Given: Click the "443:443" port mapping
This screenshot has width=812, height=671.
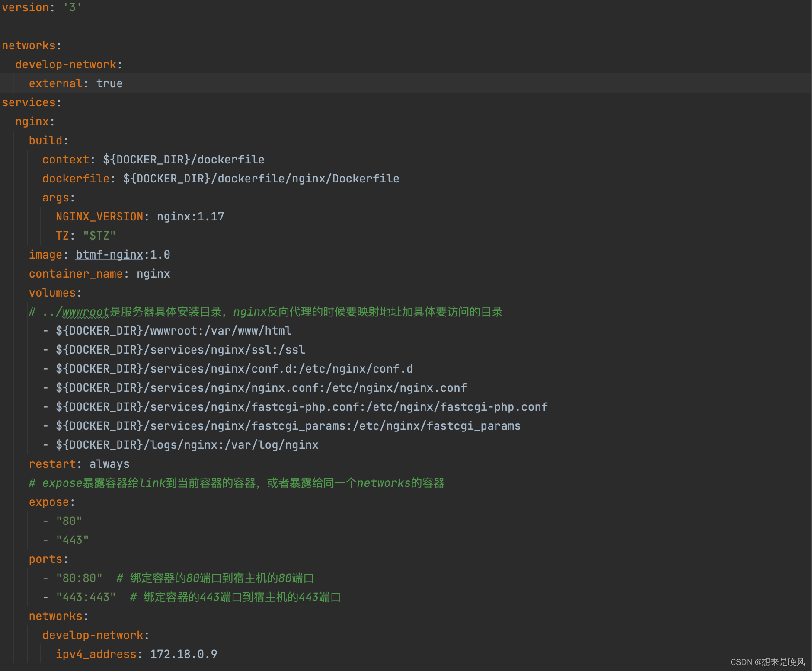Looking at the screenshot, I should coord(86,597).
